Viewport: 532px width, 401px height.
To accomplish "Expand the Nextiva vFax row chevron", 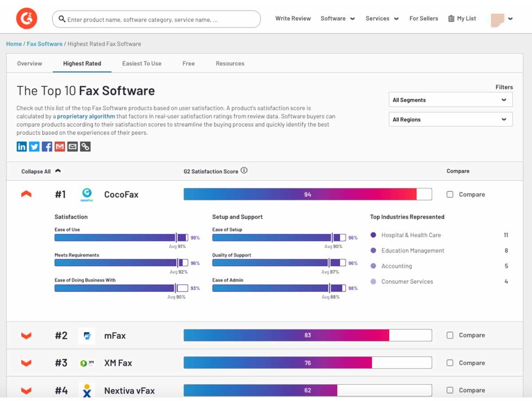I will 26,391.
